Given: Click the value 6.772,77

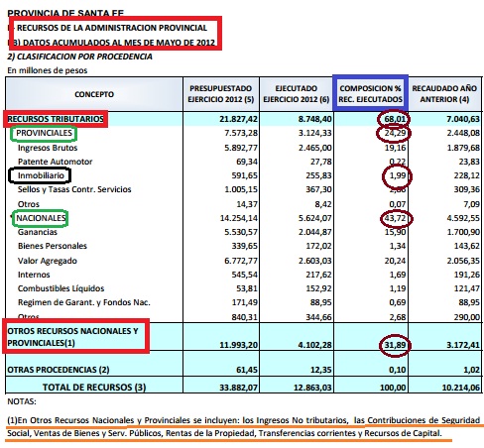Looking at the screenshot, I should (241, 261).
